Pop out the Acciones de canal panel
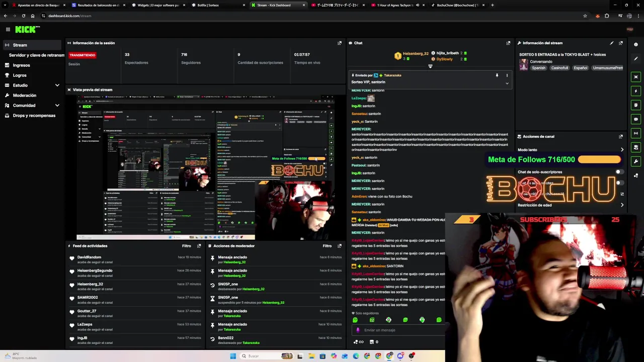 pos(621,136)
